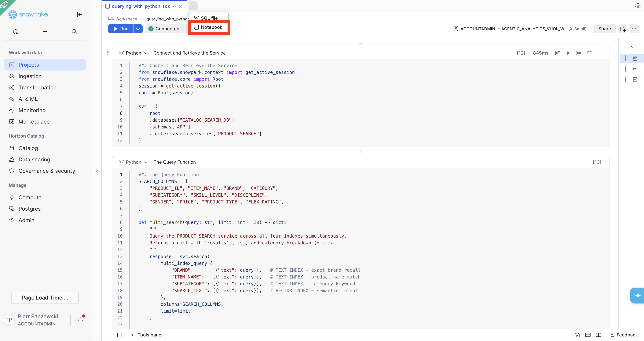Change the language of The Query Function cell

133,162
